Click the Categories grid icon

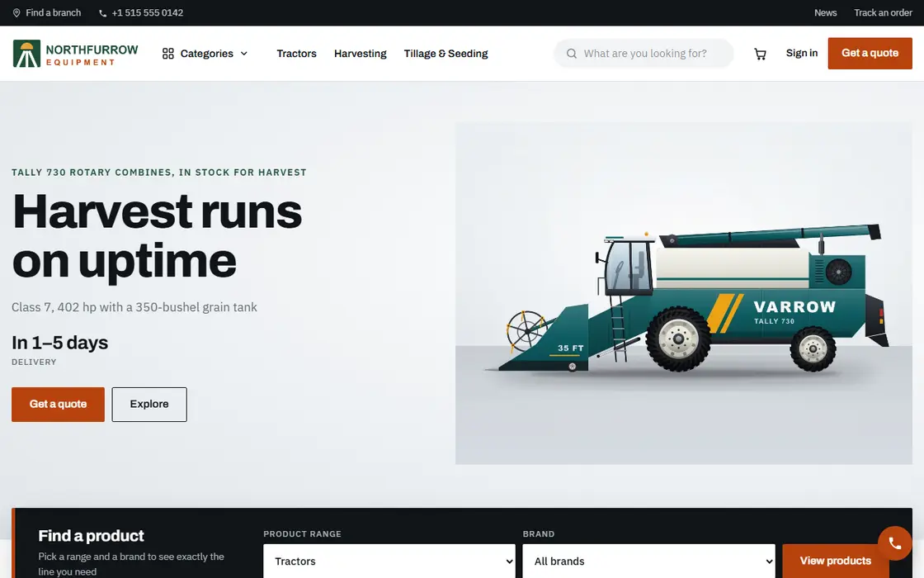click(168, 54)
